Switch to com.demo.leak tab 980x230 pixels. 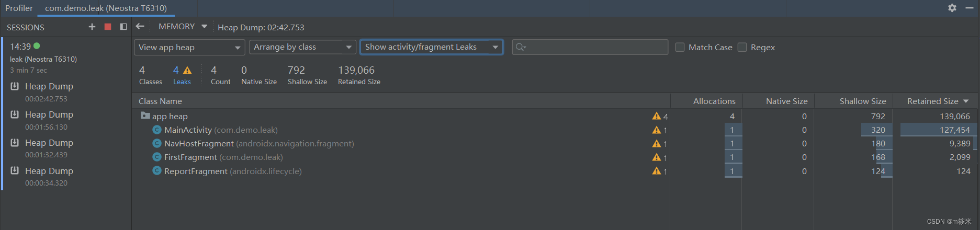point(106,8)
